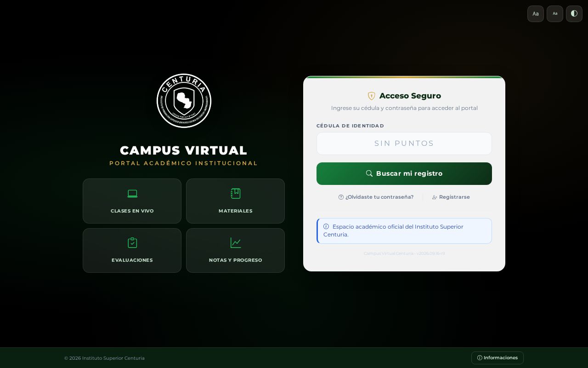Go to the Registrarse link

pyautogui.click(x=451, y=197)
